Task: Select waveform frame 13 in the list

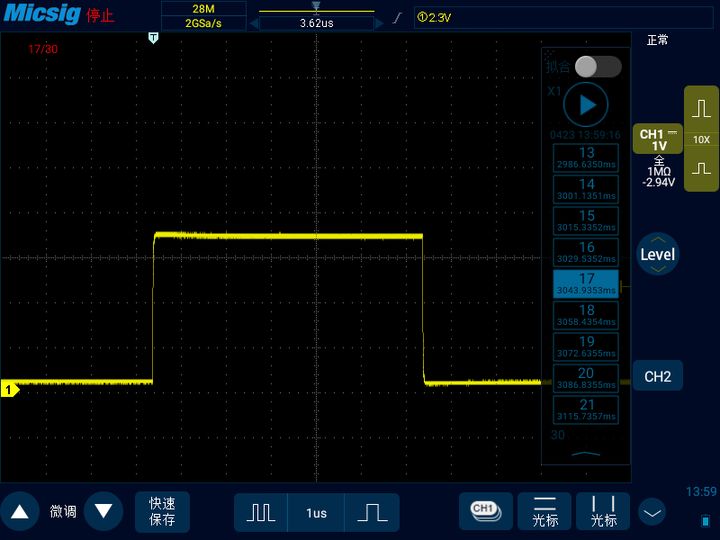Action: click(x=586, y=157)
